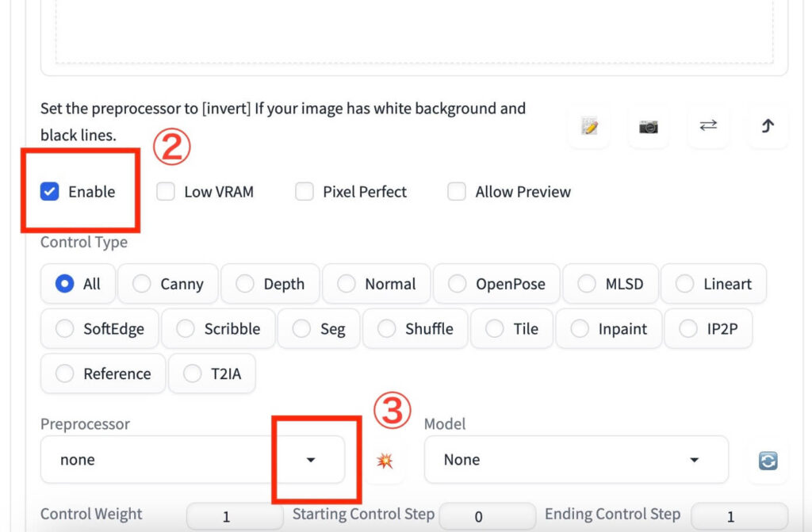
Task: Click the camera webcam icon
Action: (649, 127)
